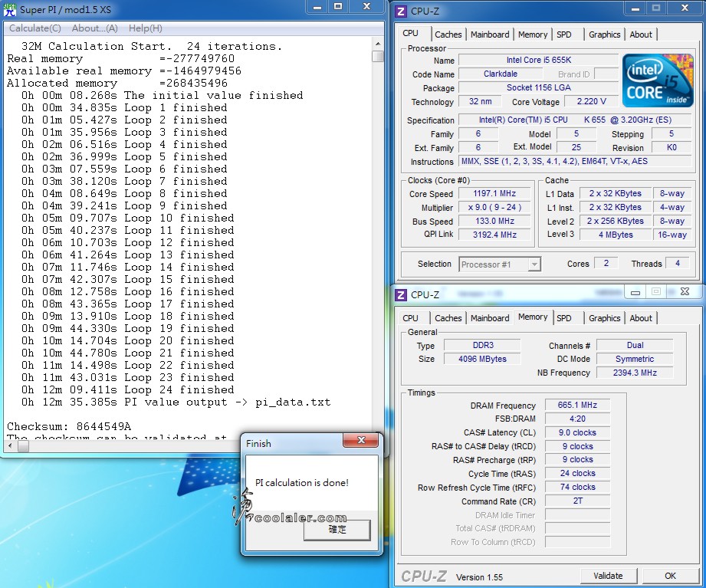Click the Level 3 cache value '4 MBytes'
This screenshot has height=588, width=706.
616,235
